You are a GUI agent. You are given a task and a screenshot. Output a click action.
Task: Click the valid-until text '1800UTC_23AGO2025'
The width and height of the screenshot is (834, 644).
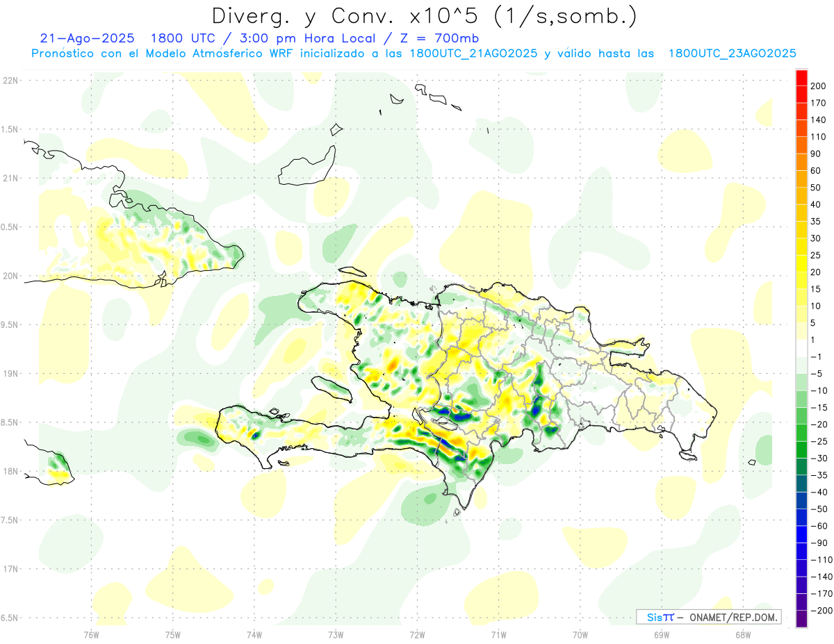[732, 53]
